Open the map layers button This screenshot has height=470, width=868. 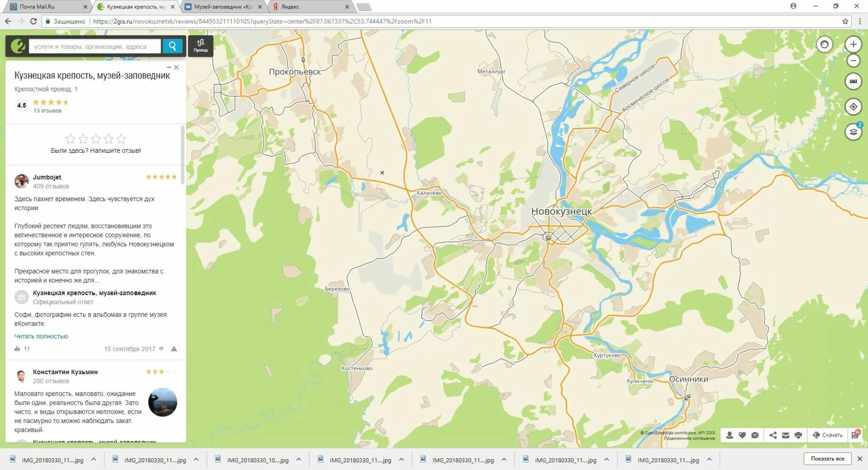(853, 132)
